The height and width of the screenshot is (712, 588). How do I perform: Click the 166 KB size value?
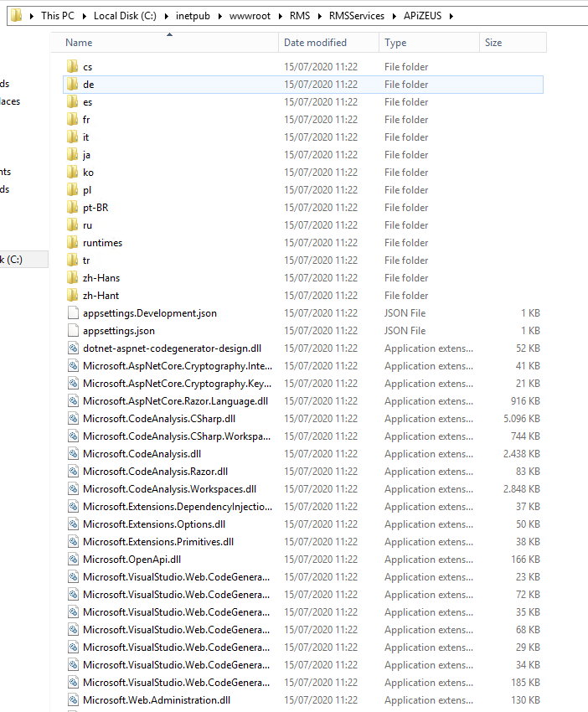525,560
